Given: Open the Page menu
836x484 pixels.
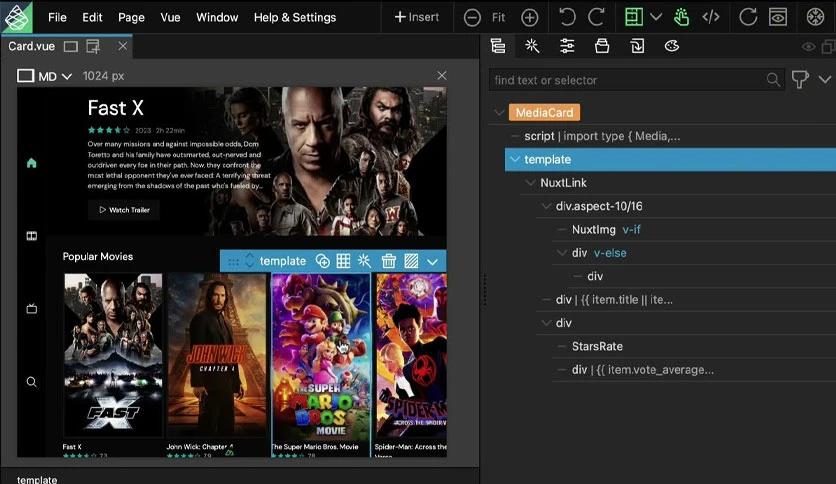Looking at the screenshot, I should [131, 17].
